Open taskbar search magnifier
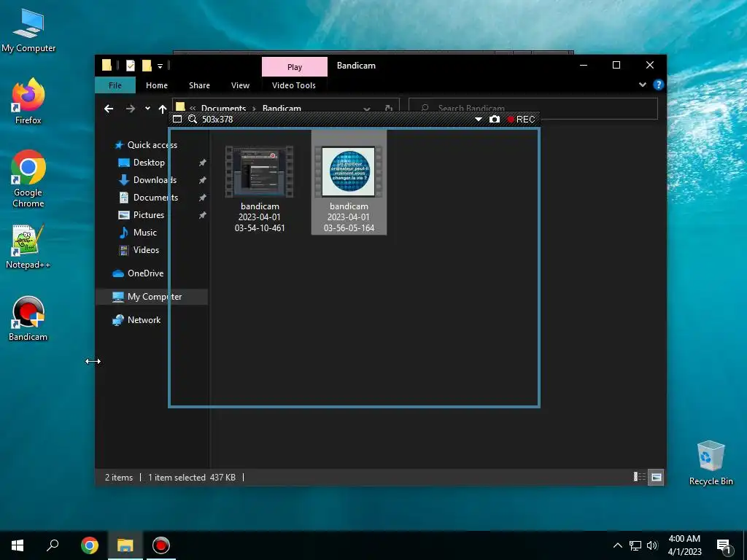Image resolution: width=747 pixels, height=560 pixels. click(x=53, y=545)
